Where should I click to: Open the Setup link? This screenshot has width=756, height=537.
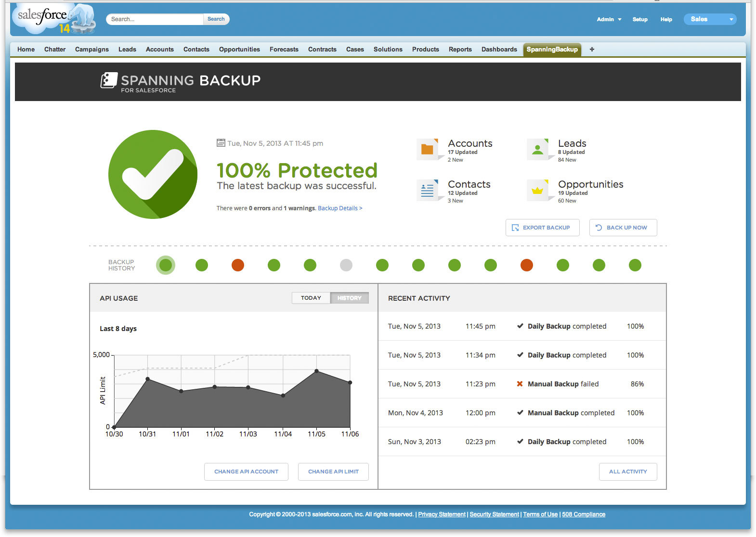(640, 19)
